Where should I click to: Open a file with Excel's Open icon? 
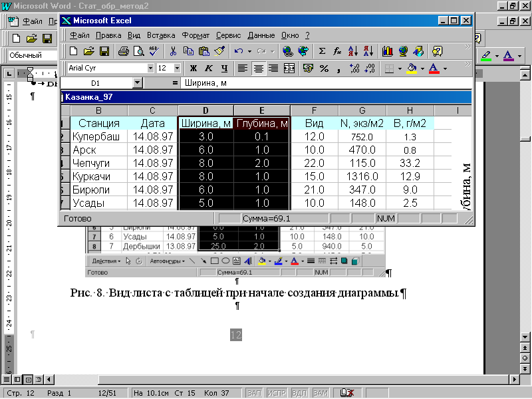click(89, 51)
